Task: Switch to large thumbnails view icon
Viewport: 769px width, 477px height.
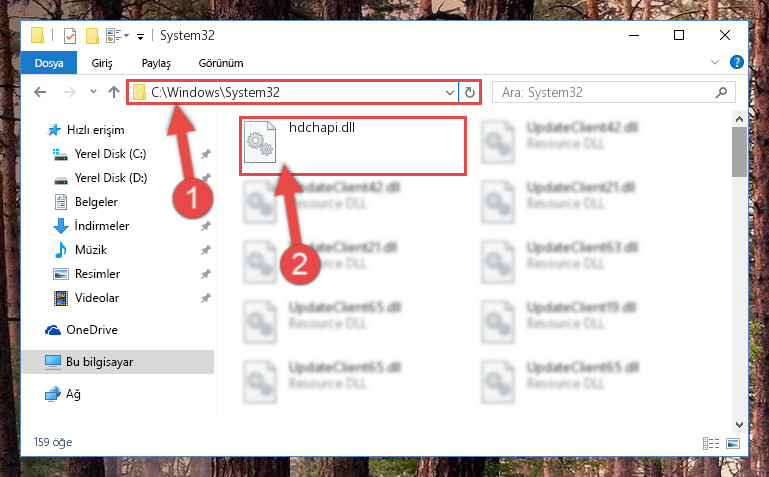Action: [x=733, y=444]
